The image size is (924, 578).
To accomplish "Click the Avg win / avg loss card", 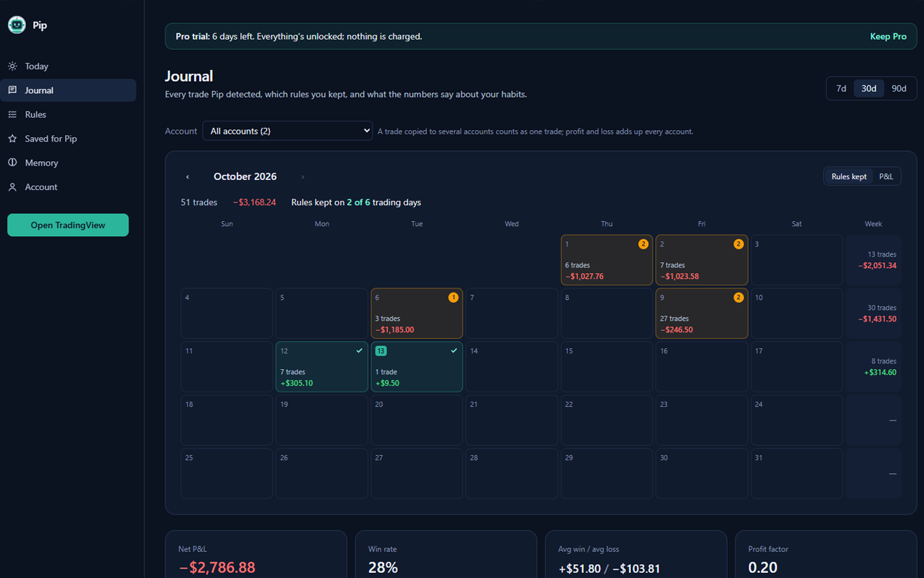I will pos(636,554).
